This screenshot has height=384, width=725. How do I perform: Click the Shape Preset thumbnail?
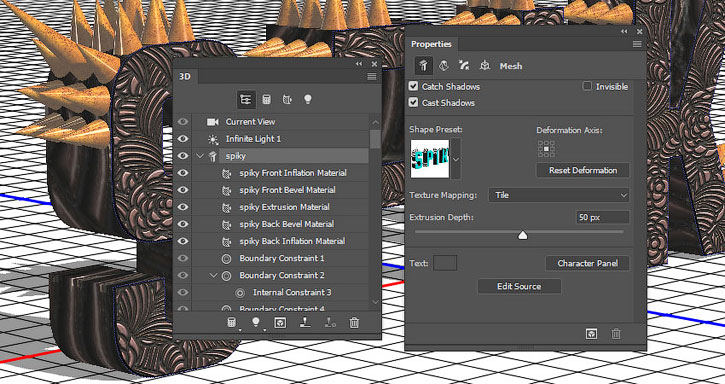coord(430,159)
